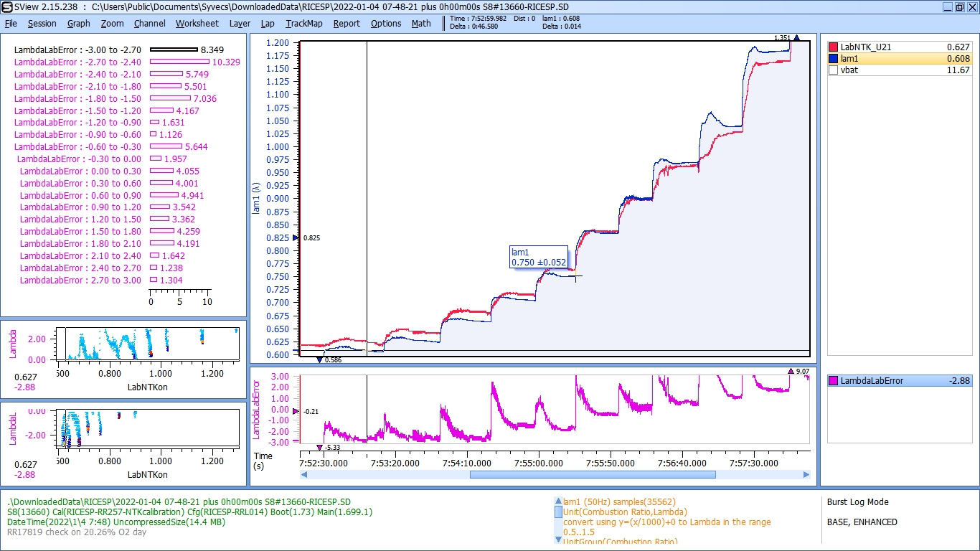Select the histogram row -3.00 to -2.70
This screenshot has width=980, height=551.
tap(120, 50)
